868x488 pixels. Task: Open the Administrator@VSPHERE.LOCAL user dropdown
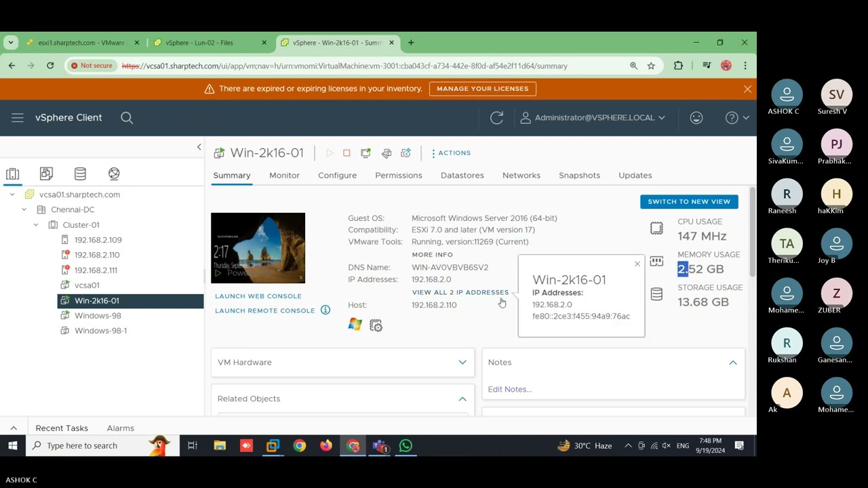click(x=593, y=118)
